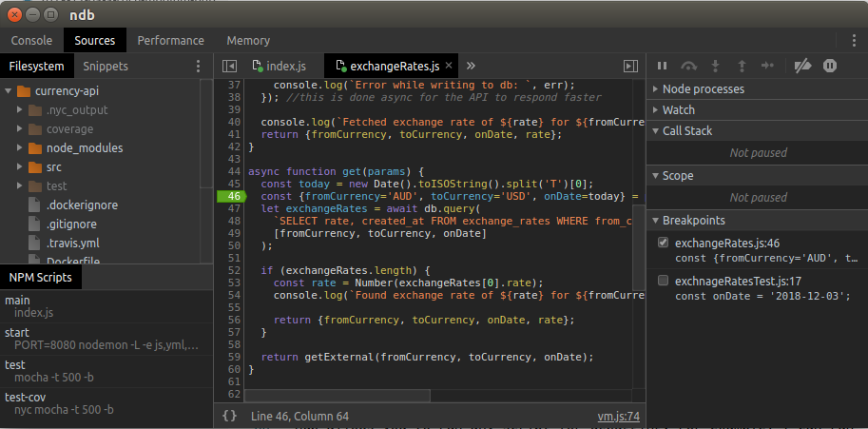The height and width of the screenshot is (429, 868).
Task: Hide the navigator sidebar icon
Action: click(x=229, y=66)
